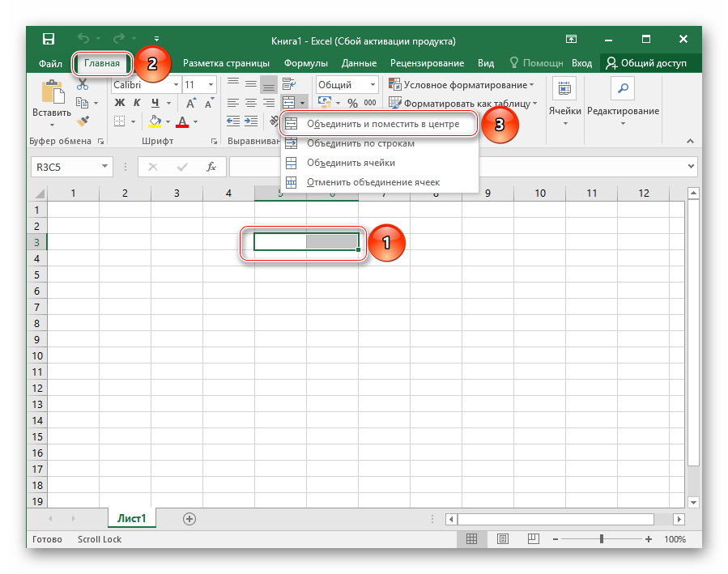Open the Calibri font name dropdown
This screenshot has height=574, width=728.
click(176, 85)
